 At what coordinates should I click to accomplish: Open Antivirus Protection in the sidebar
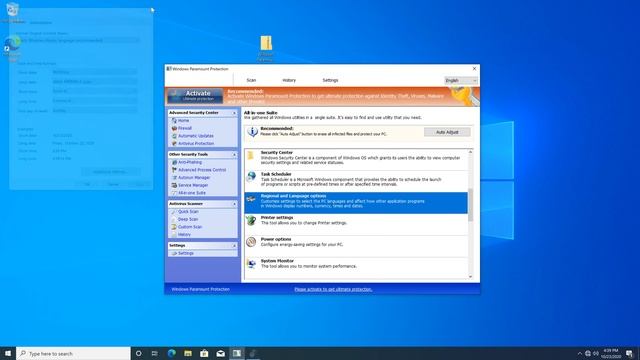tap(196, 144)
